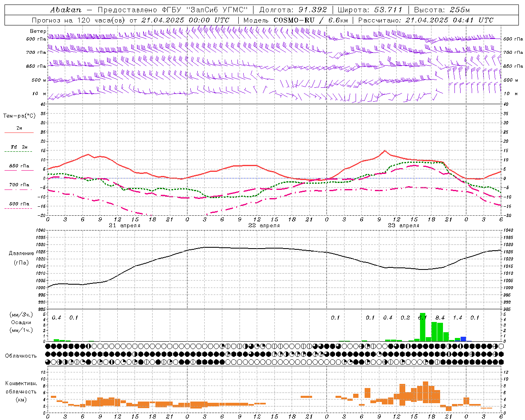The width and height of the screenshot is (525, 420).
Task: Click the "(мм/1ч.)" units label
Action: [21, 330]
